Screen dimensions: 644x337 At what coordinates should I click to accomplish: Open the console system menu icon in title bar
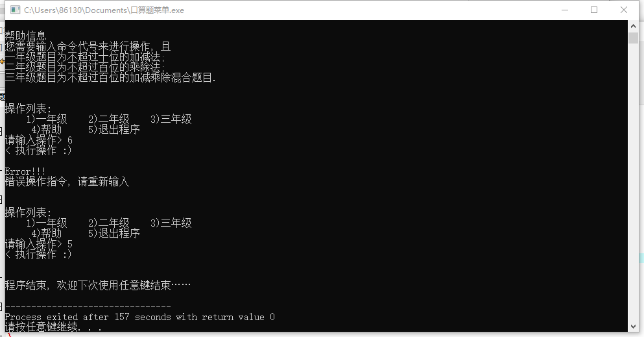(x=15, y=10)
